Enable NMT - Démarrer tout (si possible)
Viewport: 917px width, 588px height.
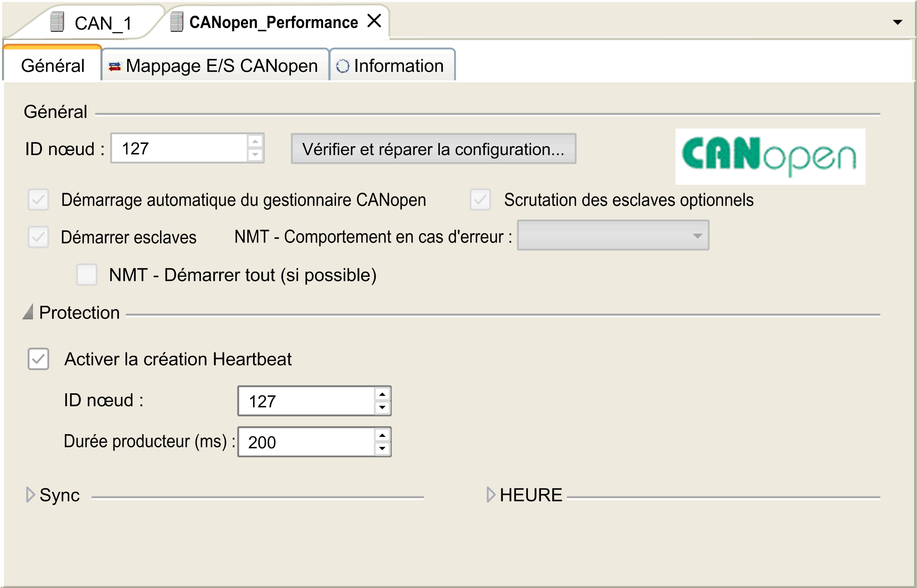click(x=87, y=275)
